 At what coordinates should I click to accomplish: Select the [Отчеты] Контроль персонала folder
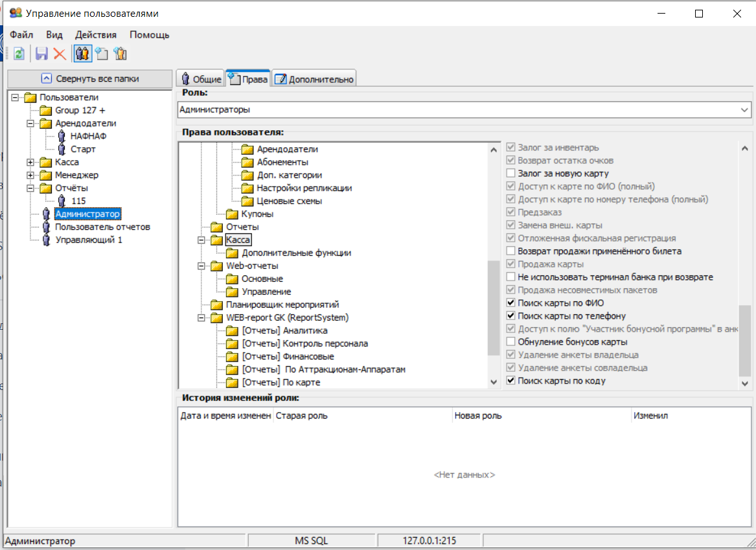coord(304,344)
